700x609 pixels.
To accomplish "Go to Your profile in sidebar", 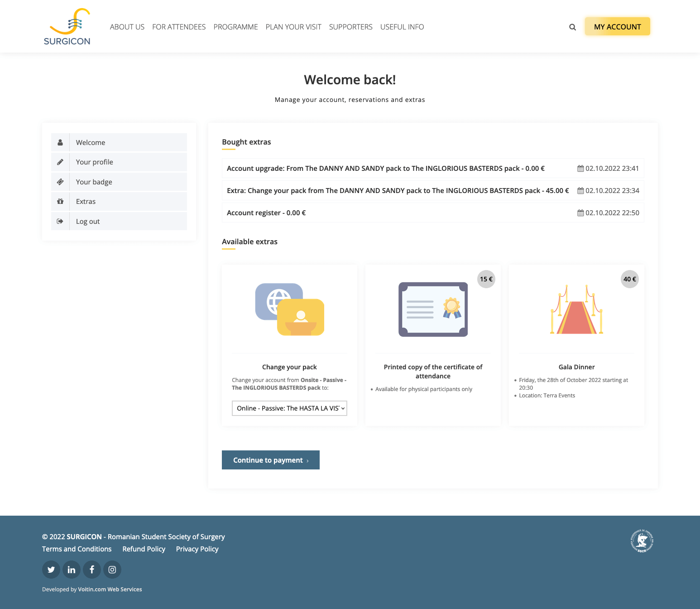I will tap(95, 162).
